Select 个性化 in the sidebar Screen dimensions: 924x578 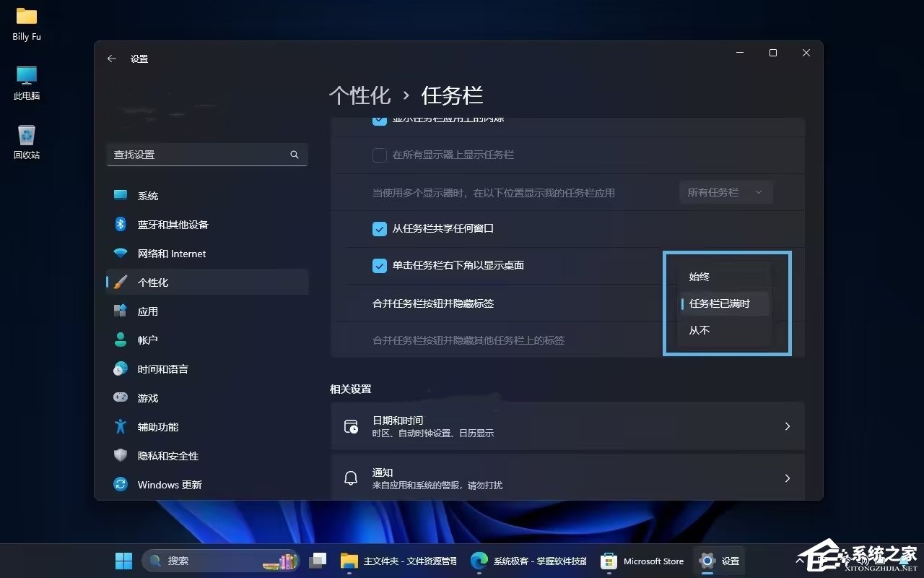[x=207, y=282]
